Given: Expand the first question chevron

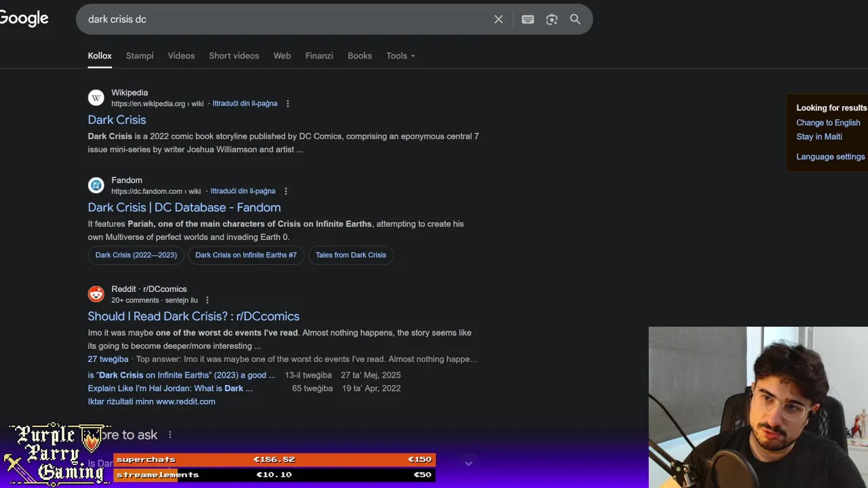Looking at the screenshot, I should click(x=468, y=464).
